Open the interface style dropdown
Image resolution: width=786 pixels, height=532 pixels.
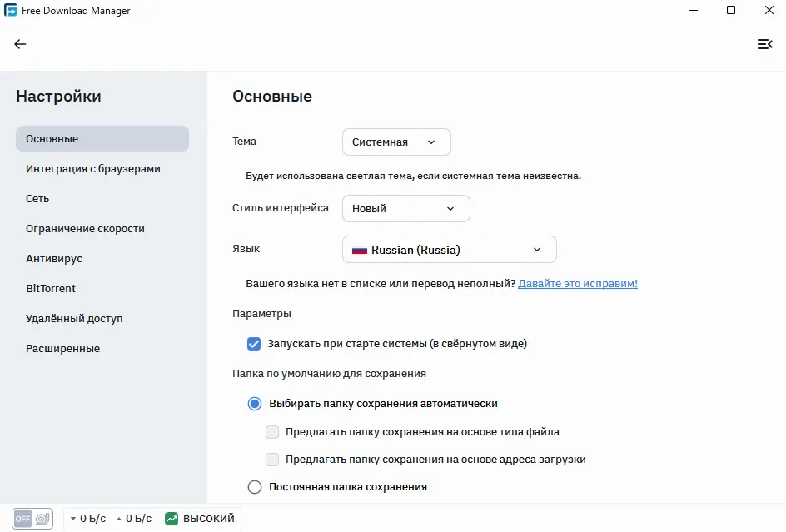coord(405,207)
